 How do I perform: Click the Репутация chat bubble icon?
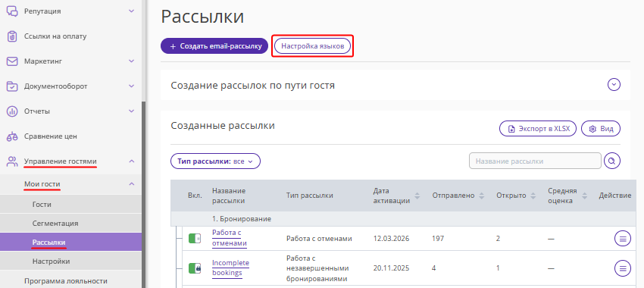[x=13, y=11]
